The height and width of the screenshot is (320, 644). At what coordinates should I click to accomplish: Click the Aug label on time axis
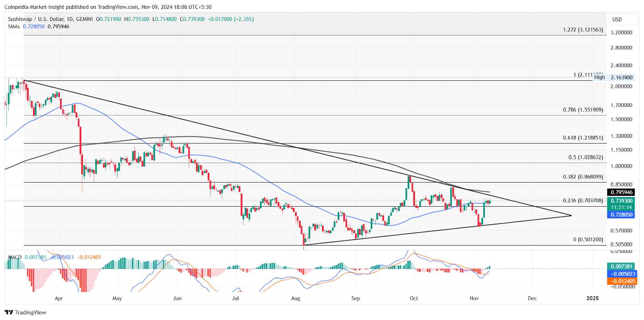coord(296,298)
